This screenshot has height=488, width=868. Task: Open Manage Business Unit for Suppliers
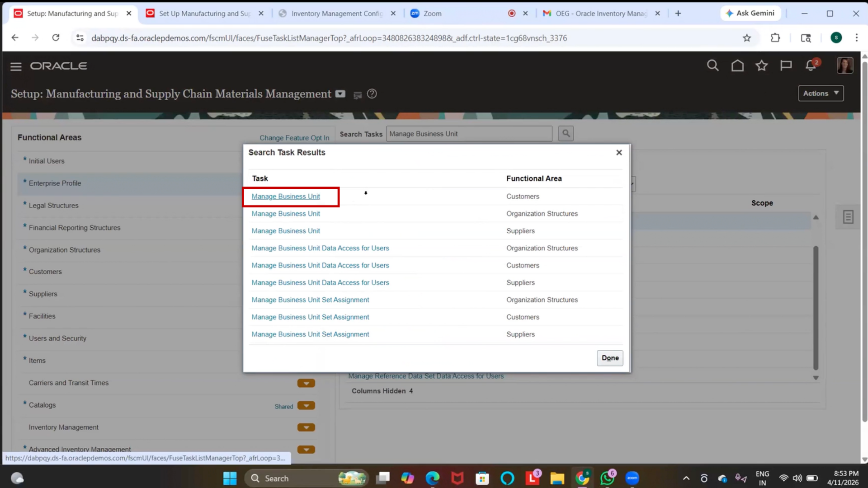pos(286,231)
